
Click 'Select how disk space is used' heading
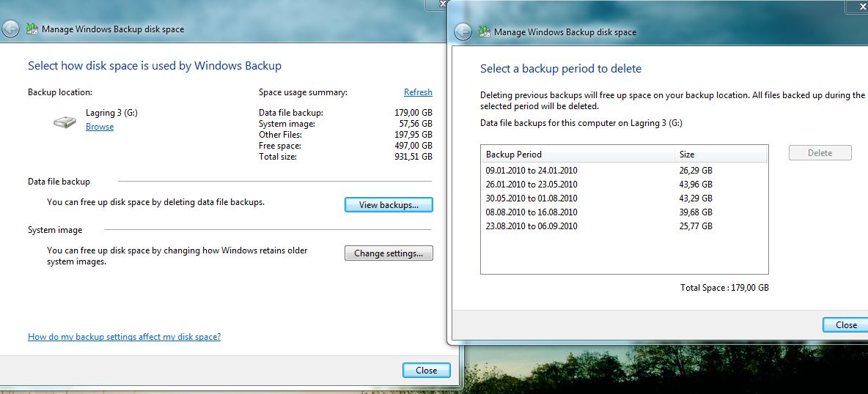click(x=155, y=66)
